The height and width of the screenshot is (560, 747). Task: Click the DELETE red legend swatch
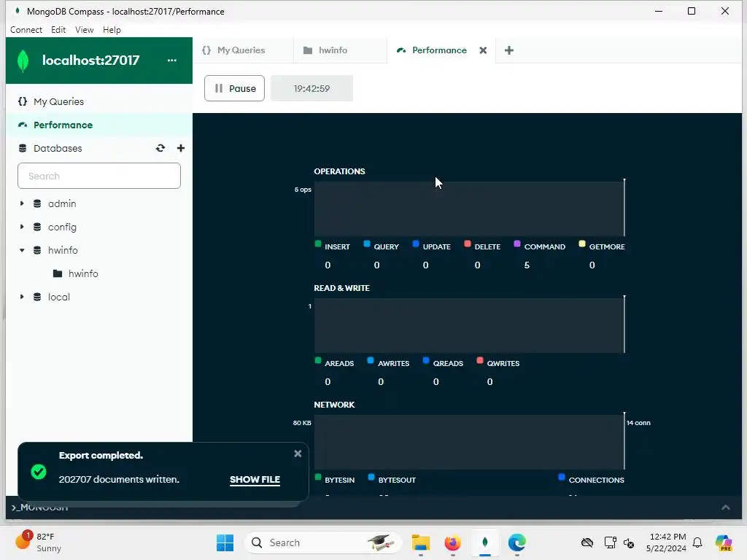[x=468, y=244]
